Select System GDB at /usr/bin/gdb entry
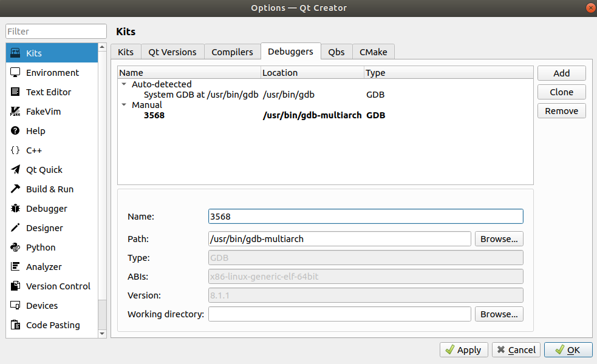The width and height of the screenshot is (597, 364). 201,95
